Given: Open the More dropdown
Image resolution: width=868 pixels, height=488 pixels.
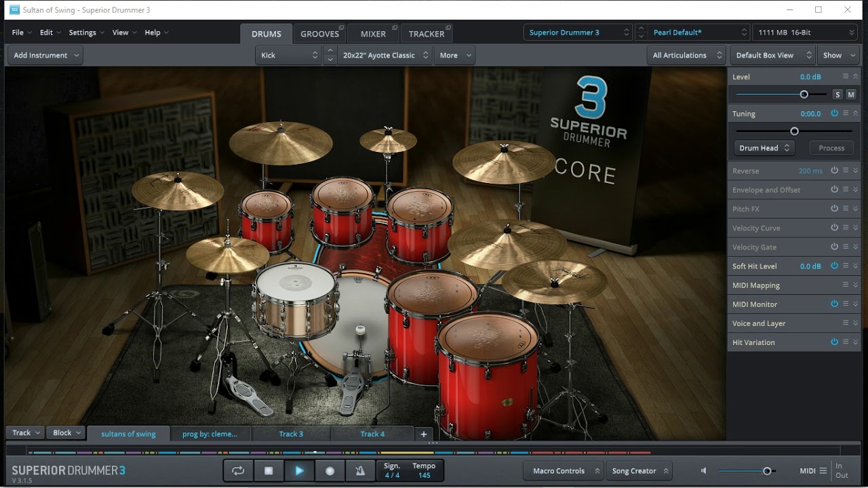Looking at the screenshot, I should point(454,55).
